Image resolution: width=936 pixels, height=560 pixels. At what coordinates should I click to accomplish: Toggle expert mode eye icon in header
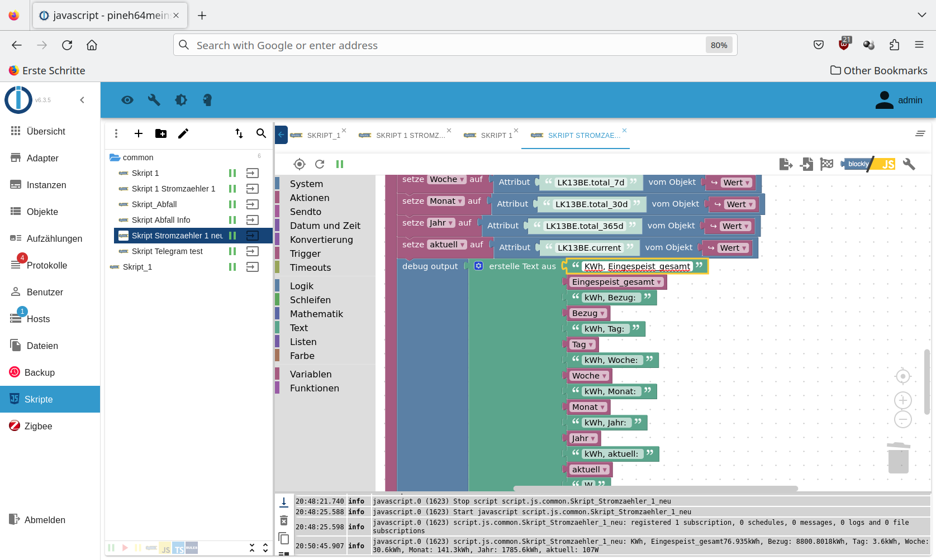pyautogui.click(x=127, y=100)
